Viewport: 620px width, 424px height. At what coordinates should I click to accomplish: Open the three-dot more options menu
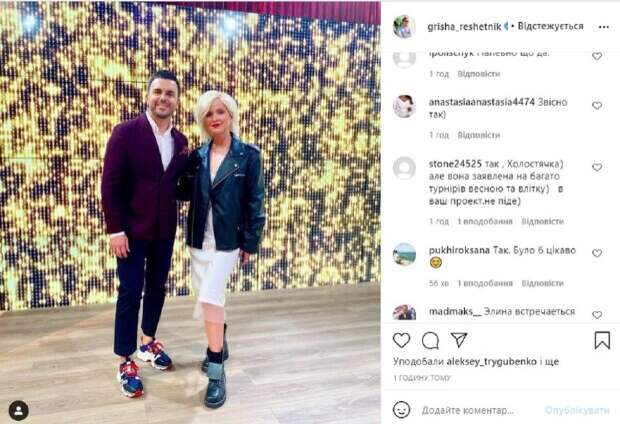[x=604, y=27]
